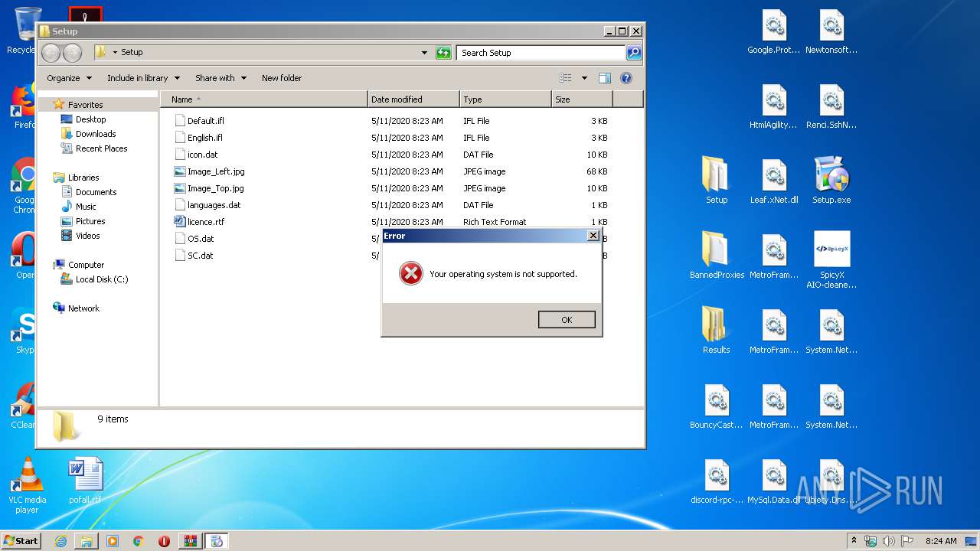
Task: Select Setup.exe desktop icon
Action: coord(831,181)
